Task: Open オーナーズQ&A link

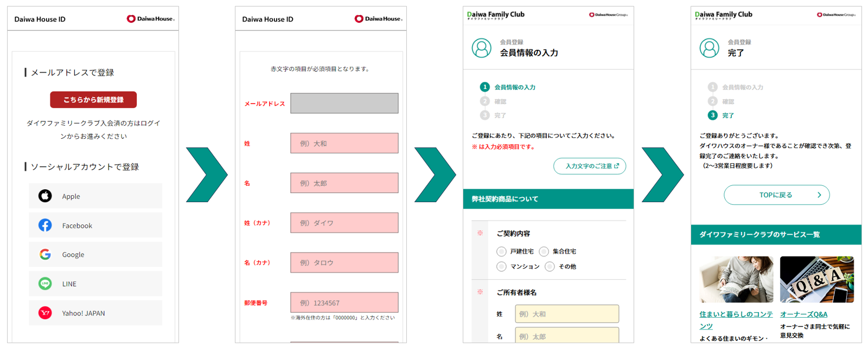Action: [803, 314]
